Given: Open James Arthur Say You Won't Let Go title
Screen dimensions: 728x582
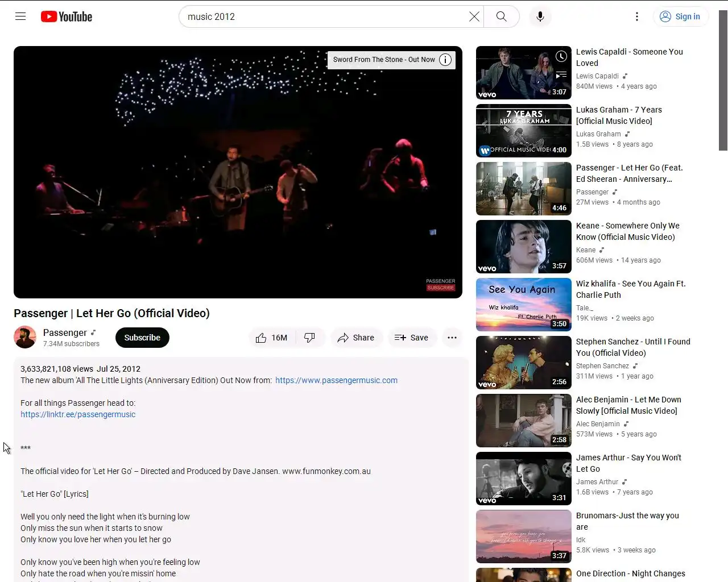Looking at the screenshot, I should pyautogui.click(x=628, y=463).
